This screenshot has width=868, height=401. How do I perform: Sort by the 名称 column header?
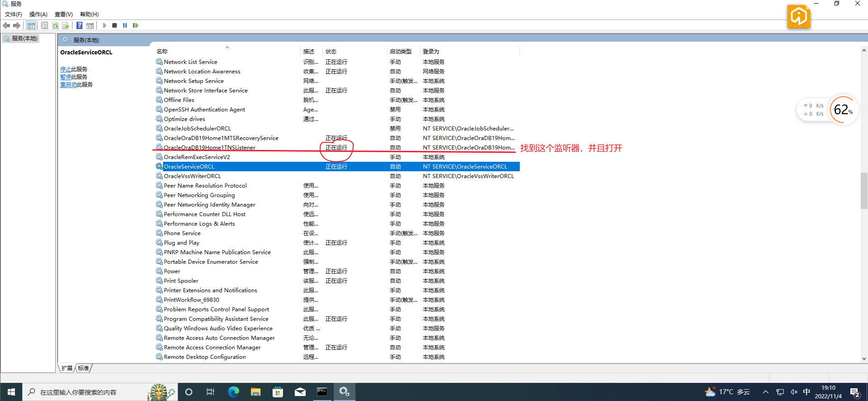coord(226,51)
